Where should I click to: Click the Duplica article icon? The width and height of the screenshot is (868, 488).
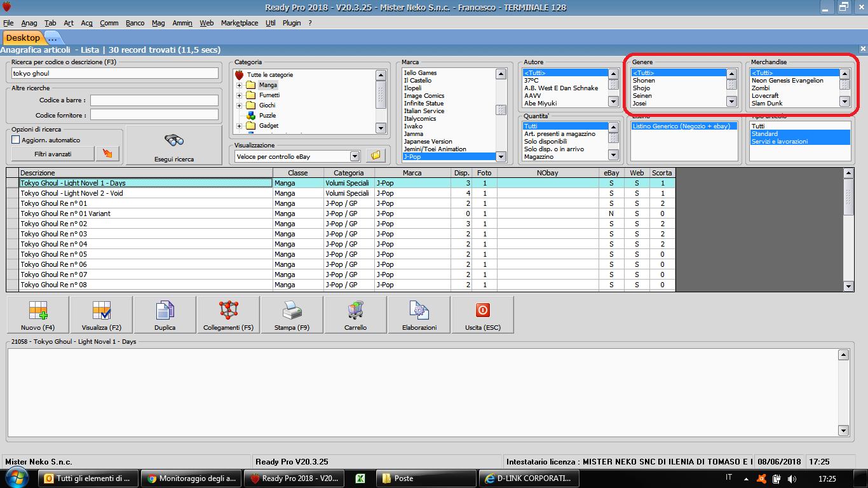[x=165, y=310]
